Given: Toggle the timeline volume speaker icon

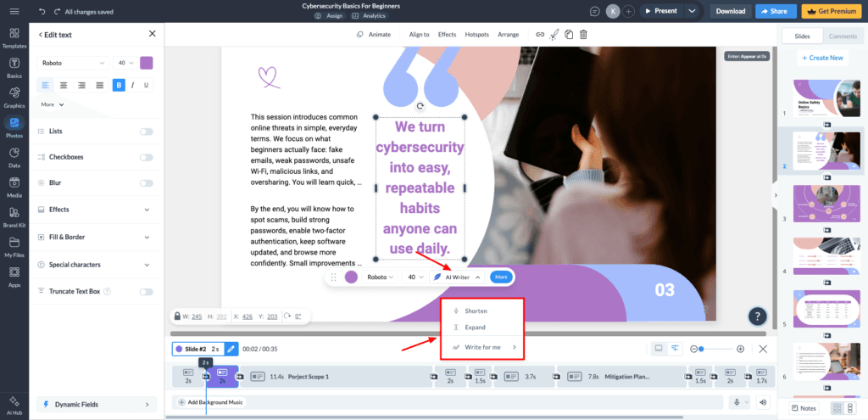Looking at the screenshot, I should coord(764,403).
